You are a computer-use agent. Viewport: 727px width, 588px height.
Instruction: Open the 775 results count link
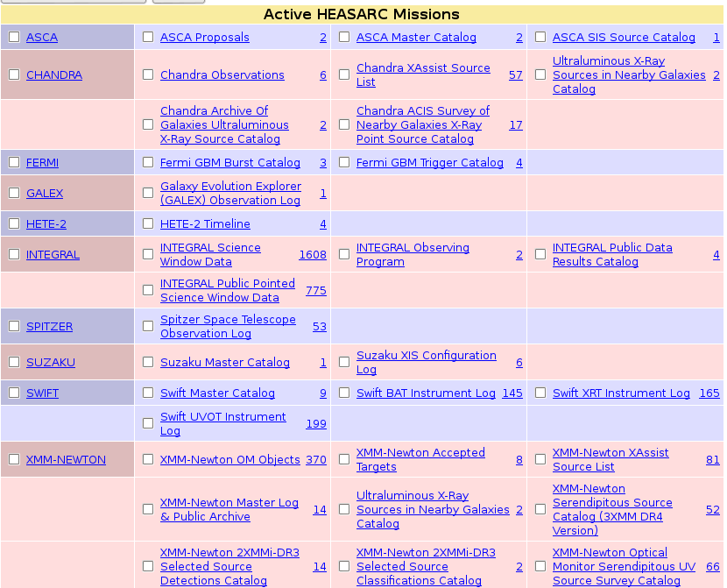(315, 290)
